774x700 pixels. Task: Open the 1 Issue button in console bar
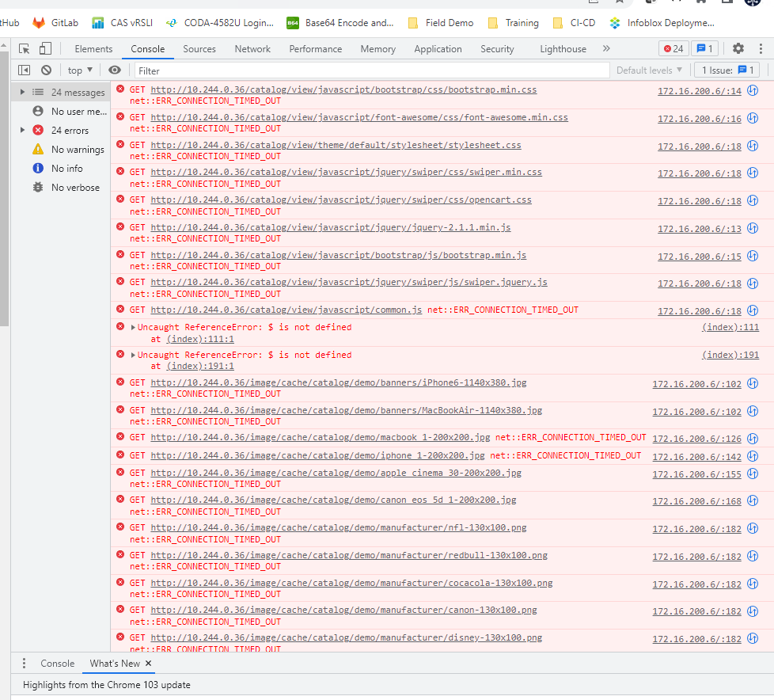pos(727,70)
